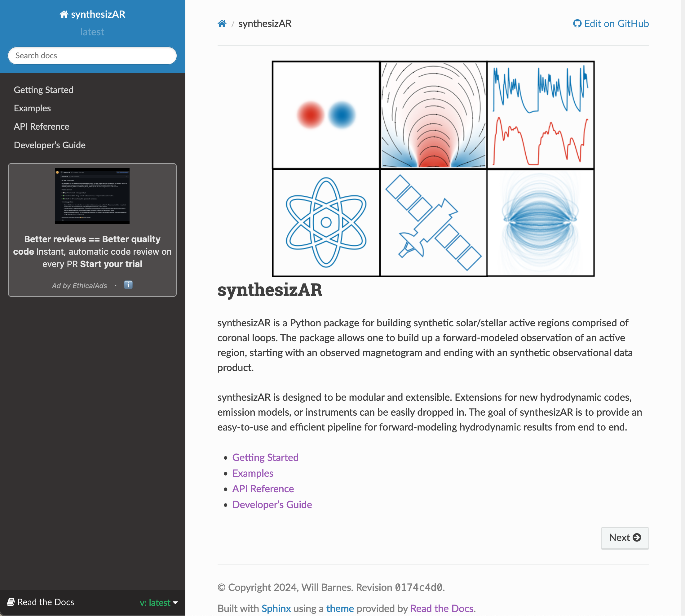Open the GitHub icon next to Edit link
Screen dimensions: 685x616
click(x=578, y=24)
